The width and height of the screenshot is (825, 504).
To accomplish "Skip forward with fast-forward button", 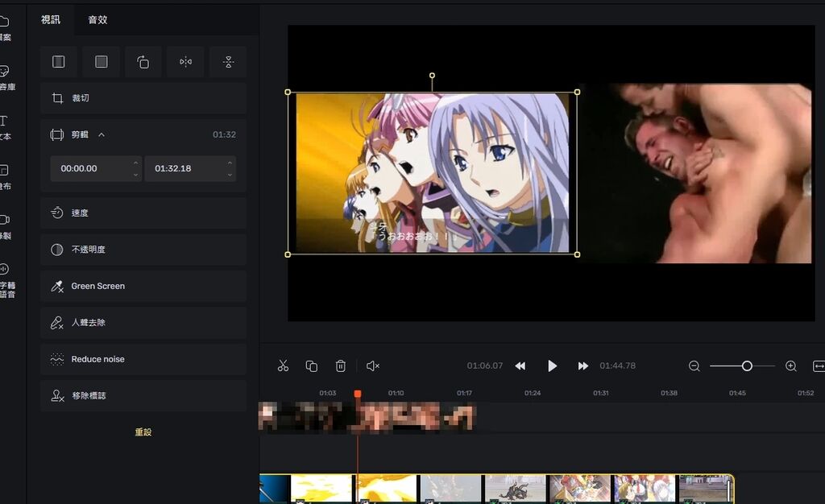I will pyautogui.click(x=583, y=366).
